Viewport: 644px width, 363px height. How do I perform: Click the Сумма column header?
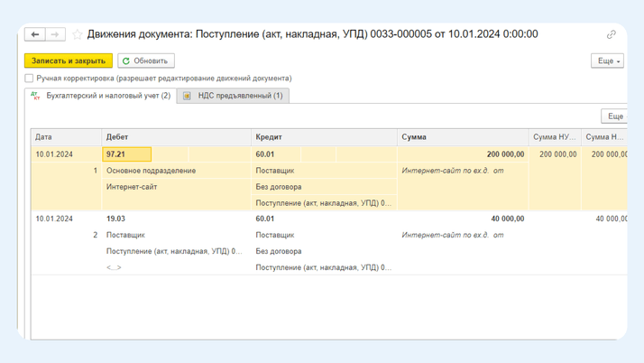click(x=463, y=137)
